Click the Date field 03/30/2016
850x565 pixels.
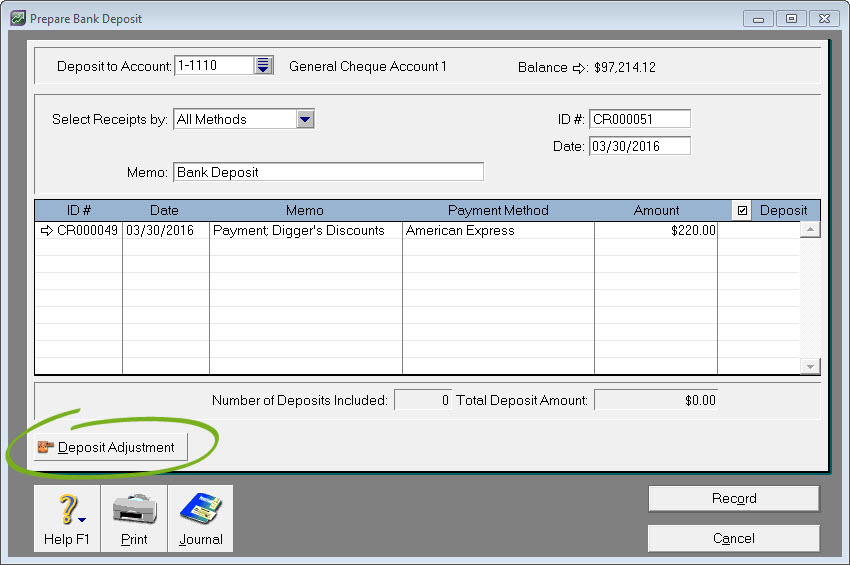640,146
